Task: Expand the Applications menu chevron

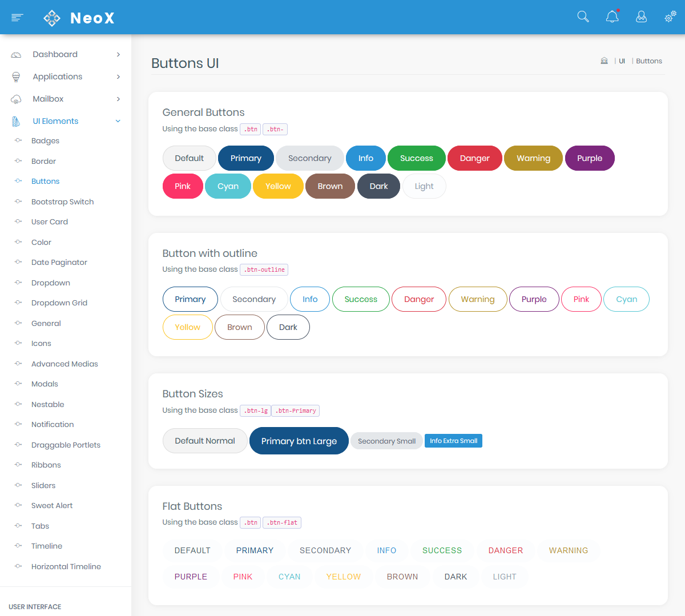Action: [x=118, y=77]
